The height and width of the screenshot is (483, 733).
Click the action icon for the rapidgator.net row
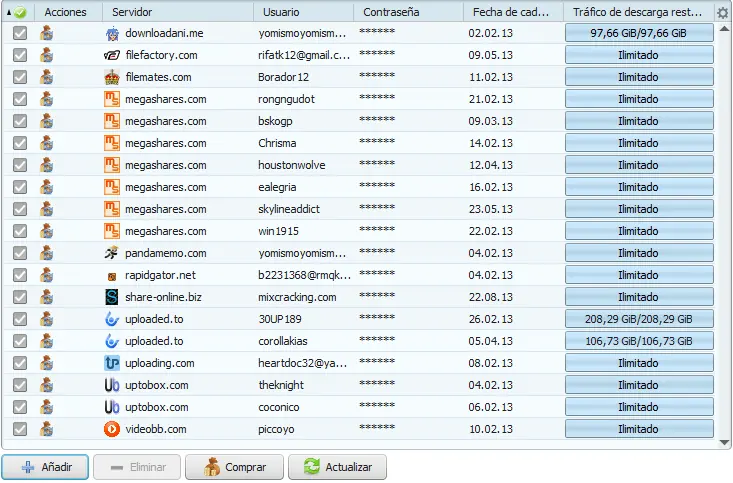tap(46, 275)
